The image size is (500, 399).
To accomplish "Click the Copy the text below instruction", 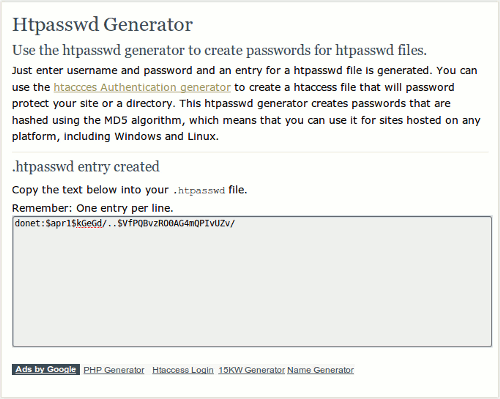I will point(90,190).
